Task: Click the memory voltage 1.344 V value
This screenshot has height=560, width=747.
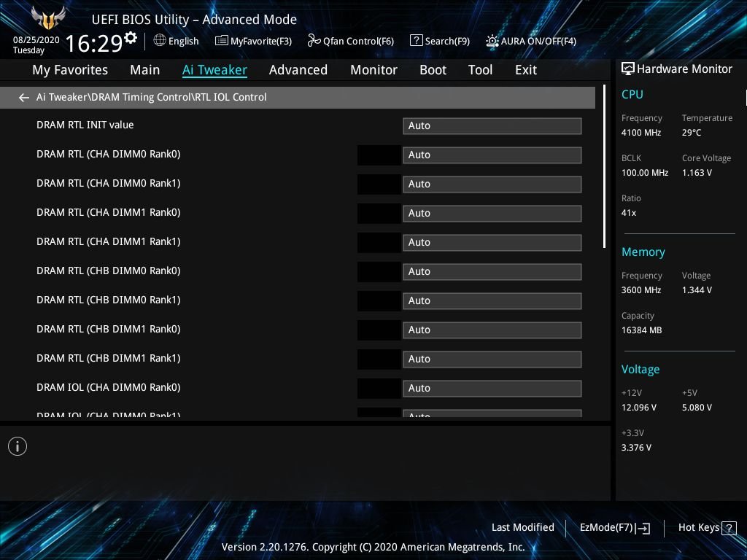Action: point(697,290)
